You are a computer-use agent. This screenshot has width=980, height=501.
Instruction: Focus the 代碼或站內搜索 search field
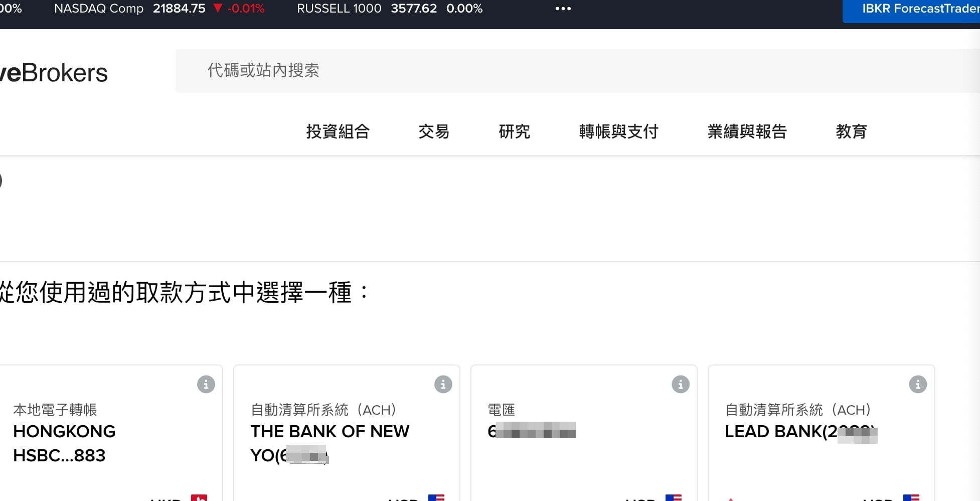pos(578,71)
